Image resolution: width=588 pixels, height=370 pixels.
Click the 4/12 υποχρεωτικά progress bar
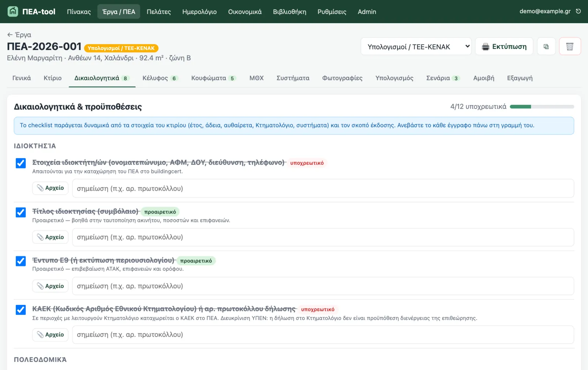point(542,107)
